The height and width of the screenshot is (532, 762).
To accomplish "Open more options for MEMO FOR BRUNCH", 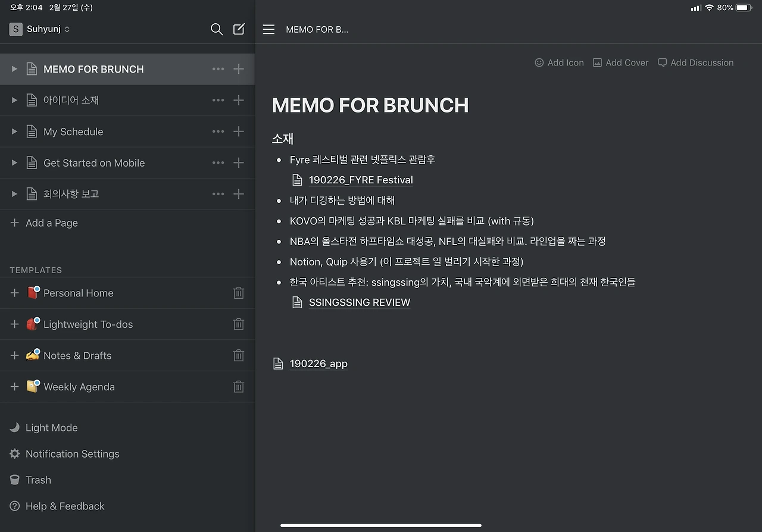I will coord(218,69).
